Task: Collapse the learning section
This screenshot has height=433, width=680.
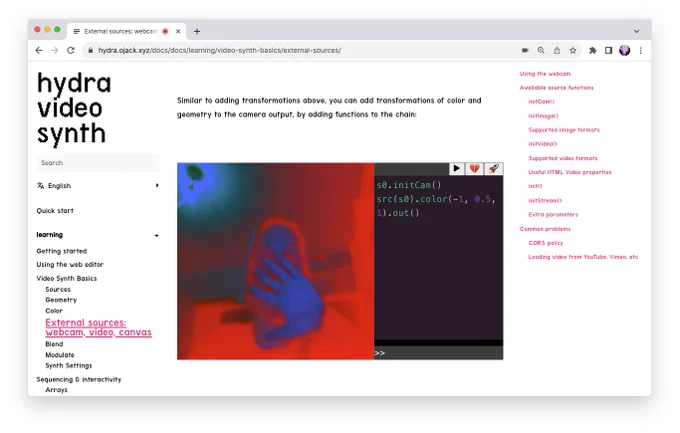Action: (98, 235)
